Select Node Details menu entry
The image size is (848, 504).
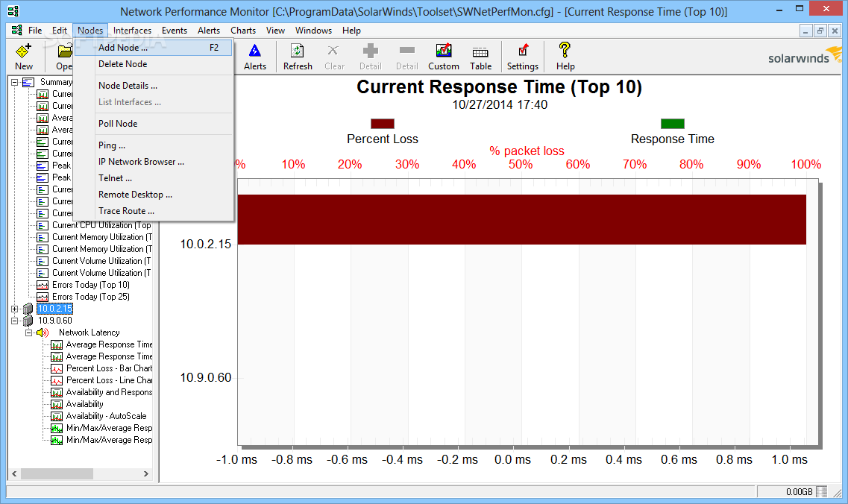[154, 86]
